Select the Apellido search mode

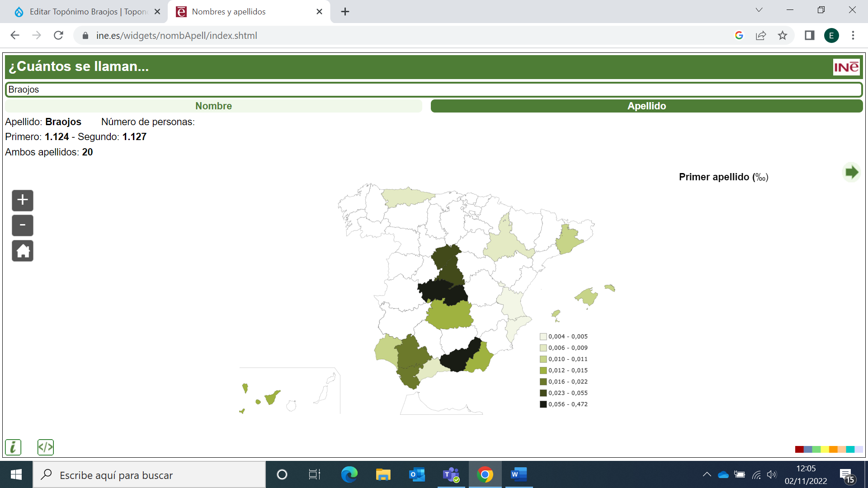646,106
